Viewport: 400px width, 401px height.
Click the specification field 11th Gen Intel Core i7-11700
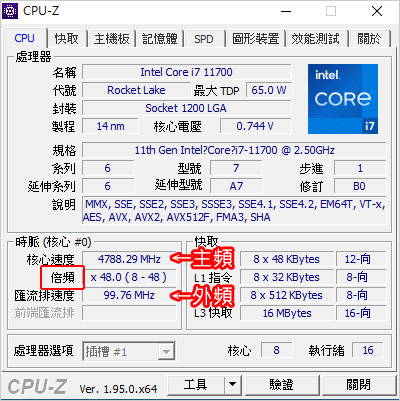[x=234, y=150]
